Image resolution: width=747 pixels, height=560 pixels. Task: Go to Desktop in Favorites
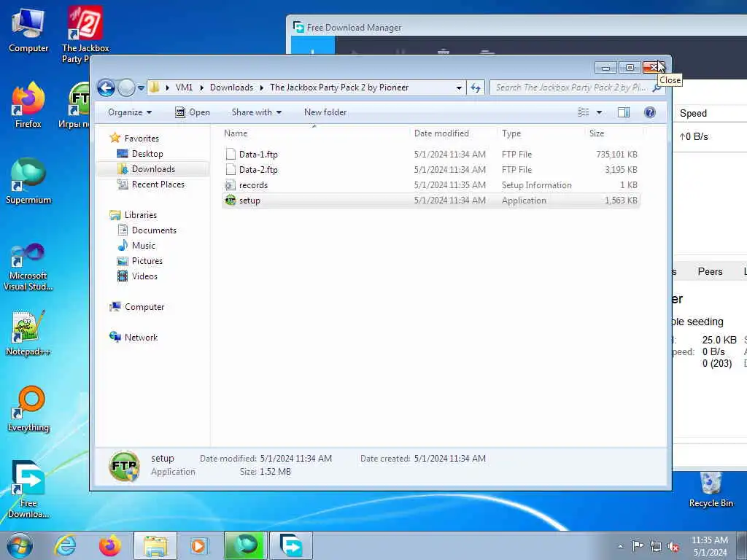coord(147,154)
